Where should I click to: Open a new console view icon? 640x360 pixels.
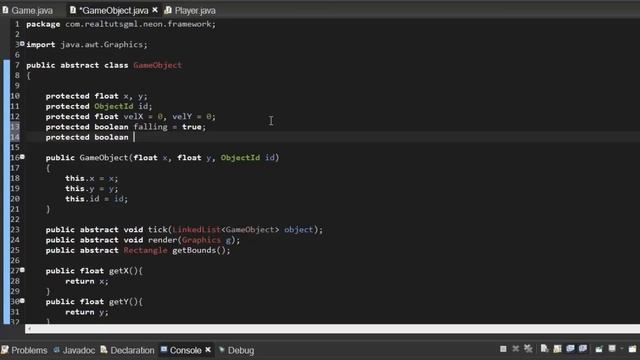click(x=633, y=349)
